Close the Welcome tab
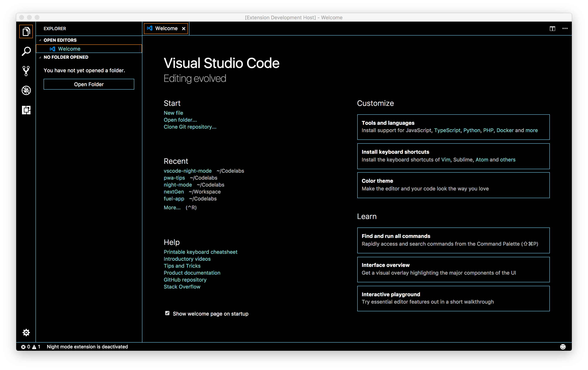The image size is (588, 370). (x=184, y=29)
